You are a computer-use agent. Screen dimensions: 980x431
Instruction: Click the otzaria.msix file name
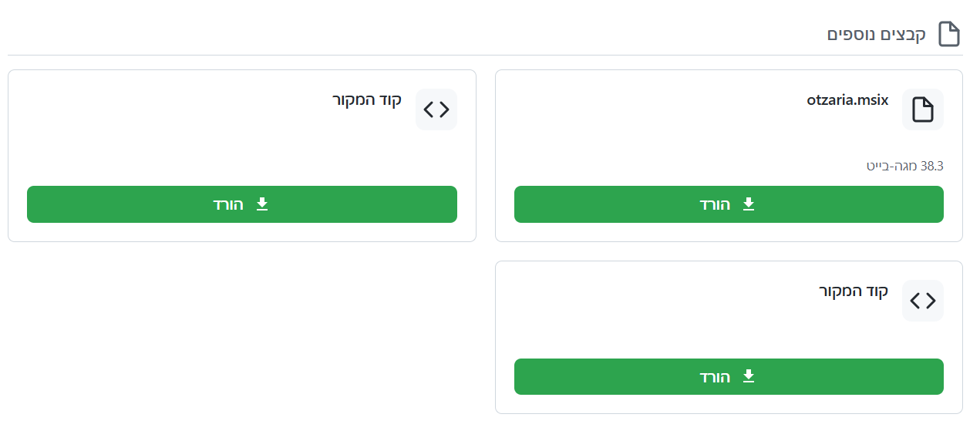[x=848, y=100]
